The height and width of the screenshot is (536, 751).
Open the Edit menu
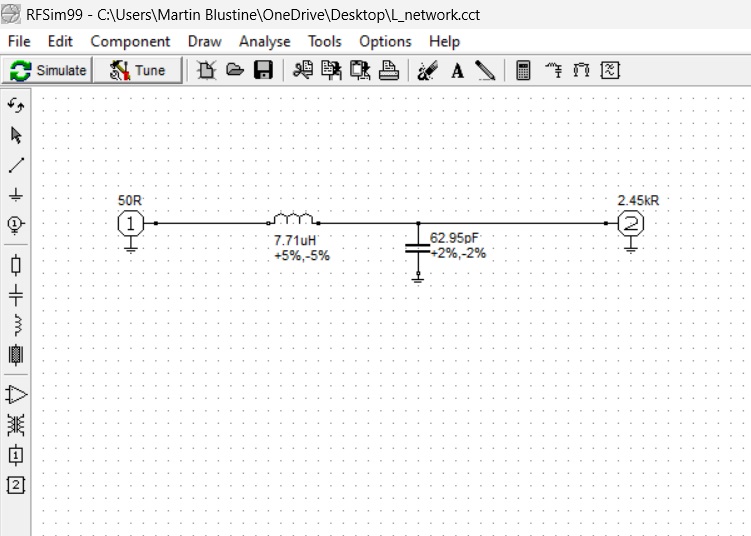[60, 42]
